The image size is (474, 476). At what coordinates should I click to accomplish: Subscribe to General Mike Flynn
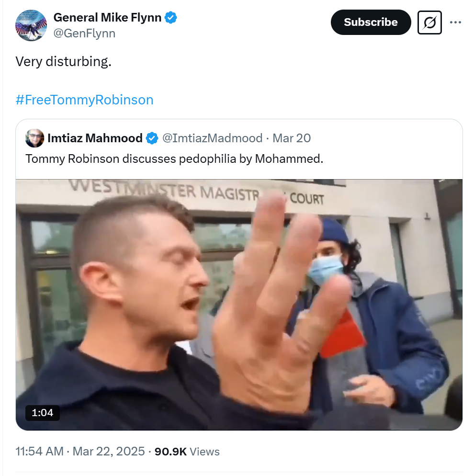click(371, 22)
